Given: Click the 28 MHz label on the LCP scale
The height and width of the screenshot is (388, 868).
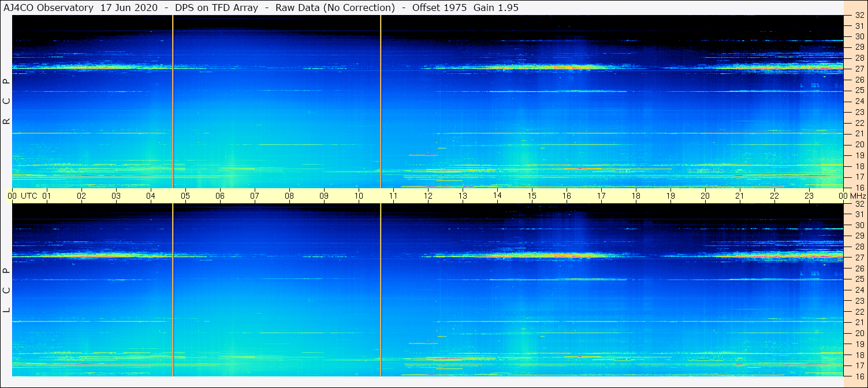Looking at the screenshot, I should tap(859, 247).
